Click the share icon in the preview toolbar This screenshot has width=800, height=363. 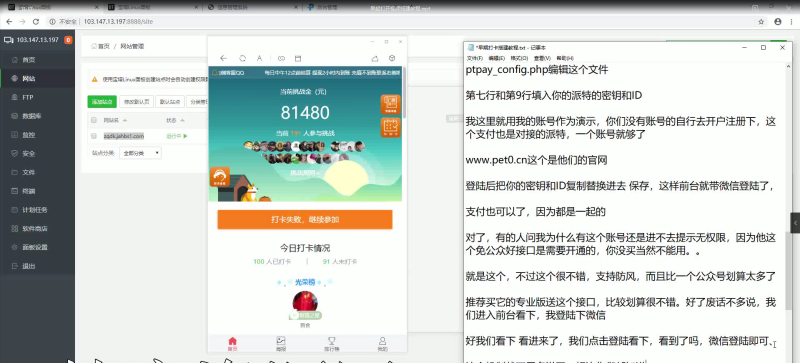pyautogui.click(x=375, y=58)
